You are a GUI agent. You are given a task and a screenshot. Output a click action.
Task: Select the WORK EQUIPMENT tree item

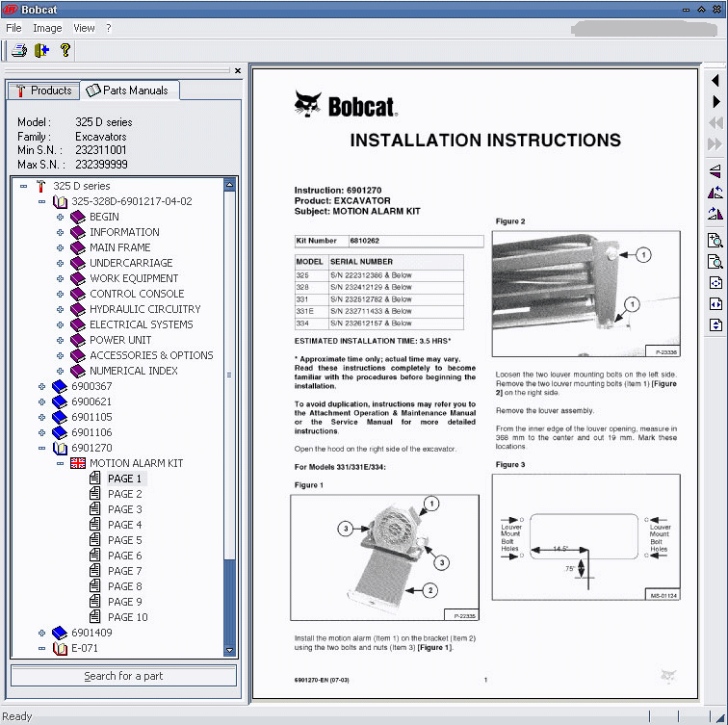coord(134,278)
